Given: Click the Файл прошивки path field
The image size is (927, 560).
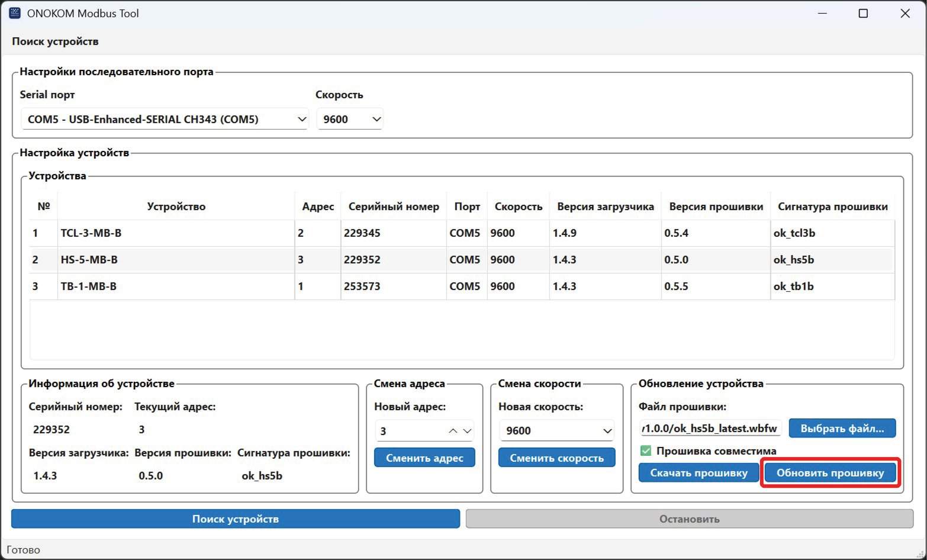Looking at the screenshot, I should point(710,429).
